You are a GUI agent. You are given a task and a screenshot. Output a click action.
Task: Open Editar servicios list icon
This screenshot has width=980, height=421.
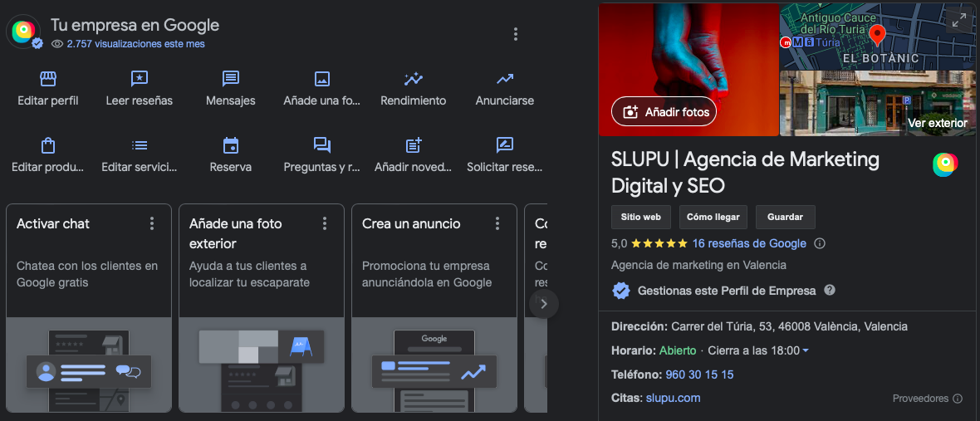tap(140, 145)
